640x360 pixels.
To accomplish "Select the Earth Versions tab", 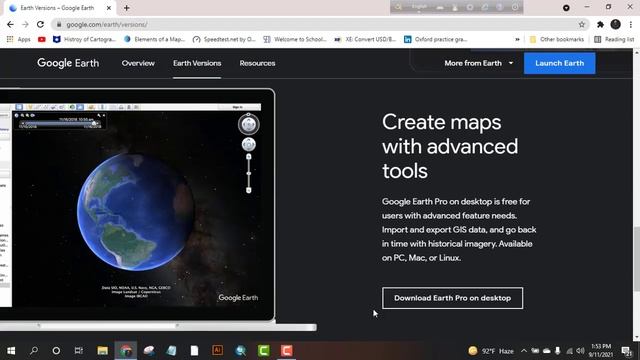I will [x=197, y=63].
